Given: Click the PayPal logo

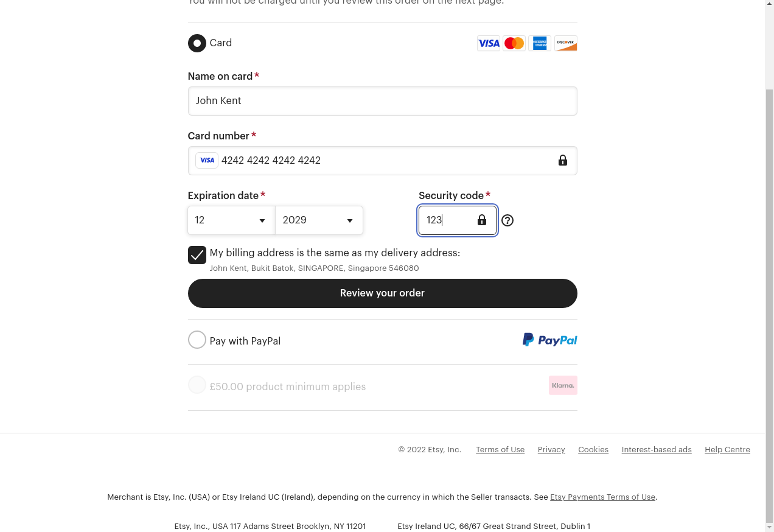Looking at the screenshot, I should (550, 340).
